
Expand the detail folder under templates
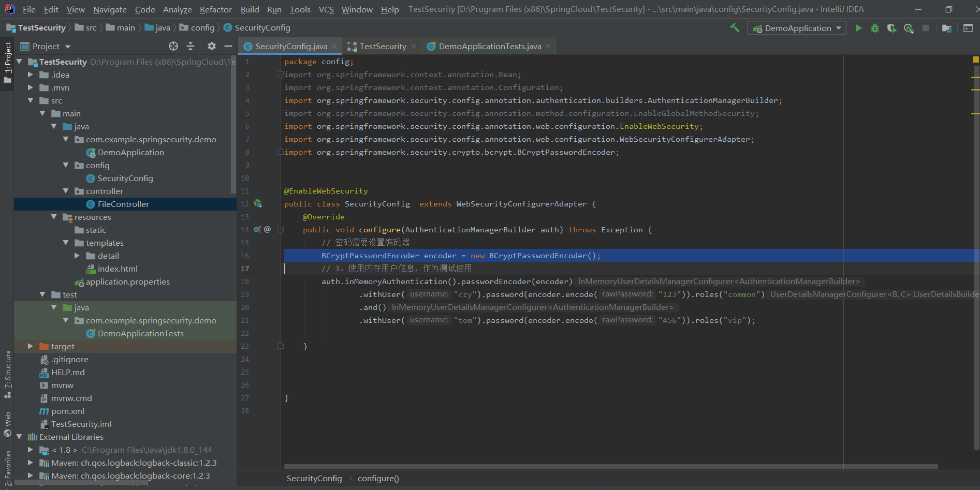77,256
